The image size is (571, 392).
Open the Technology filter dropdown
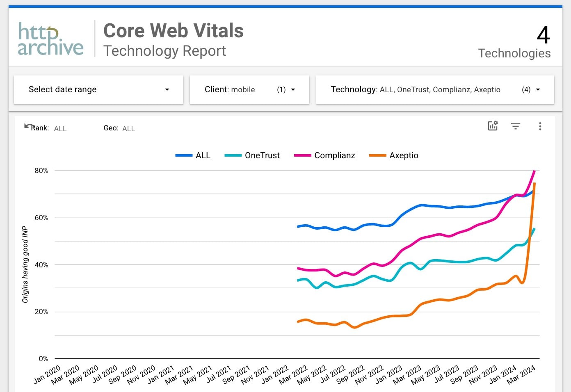coord(435,89)
